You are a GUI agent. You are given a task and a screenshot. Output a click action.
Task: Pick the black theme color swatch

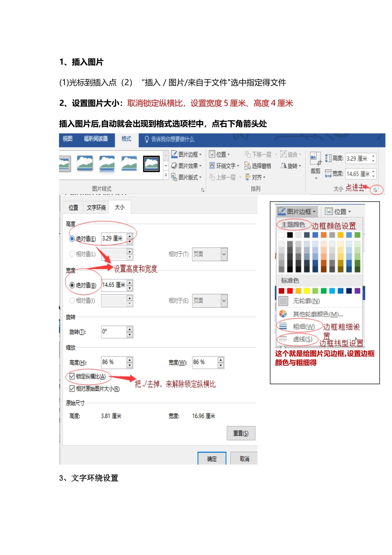point(290,235)
